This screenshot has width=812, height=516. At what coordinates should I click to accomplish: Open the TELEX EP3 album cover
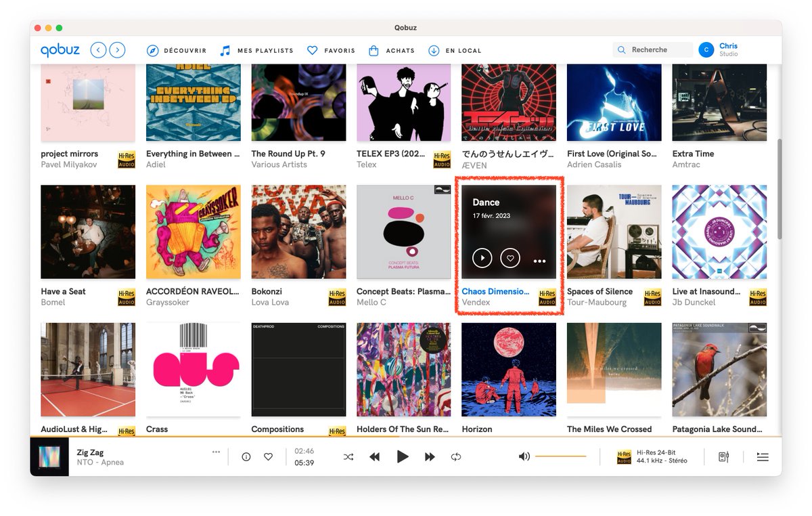[x=404, y=103]
